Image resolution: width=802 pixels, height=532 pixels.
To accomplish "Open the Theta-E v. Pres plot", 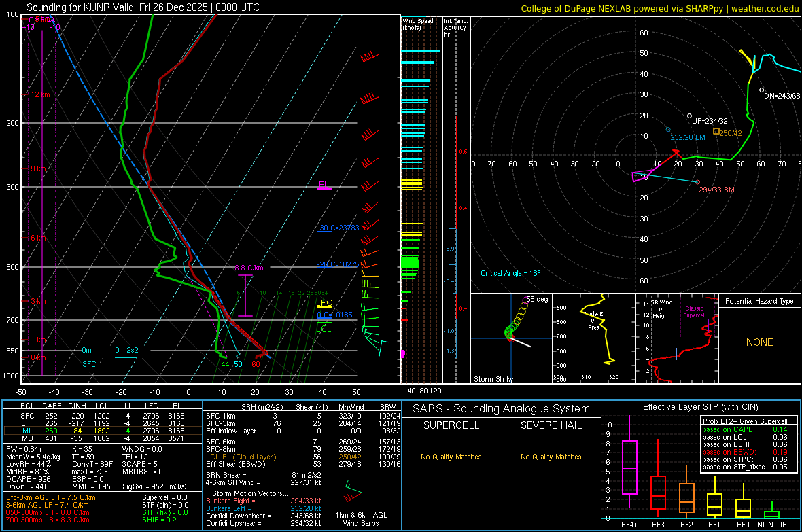I will pos(593,338).
